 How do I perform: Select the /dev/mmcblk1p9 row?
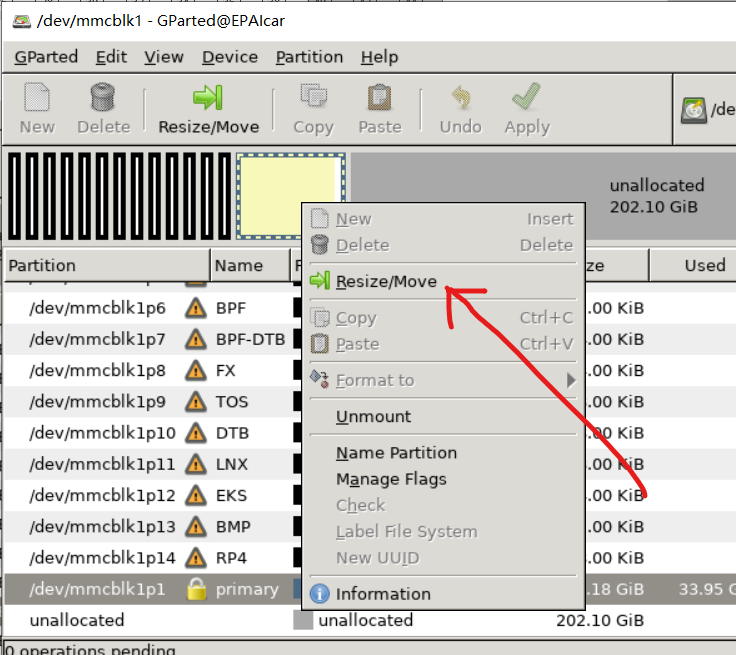click(151, 402)
